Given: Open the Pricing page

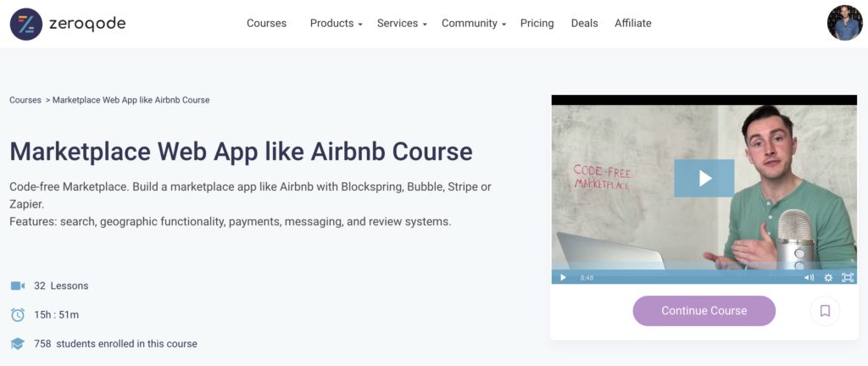Looking at the screenshot, I should (537, 23).
